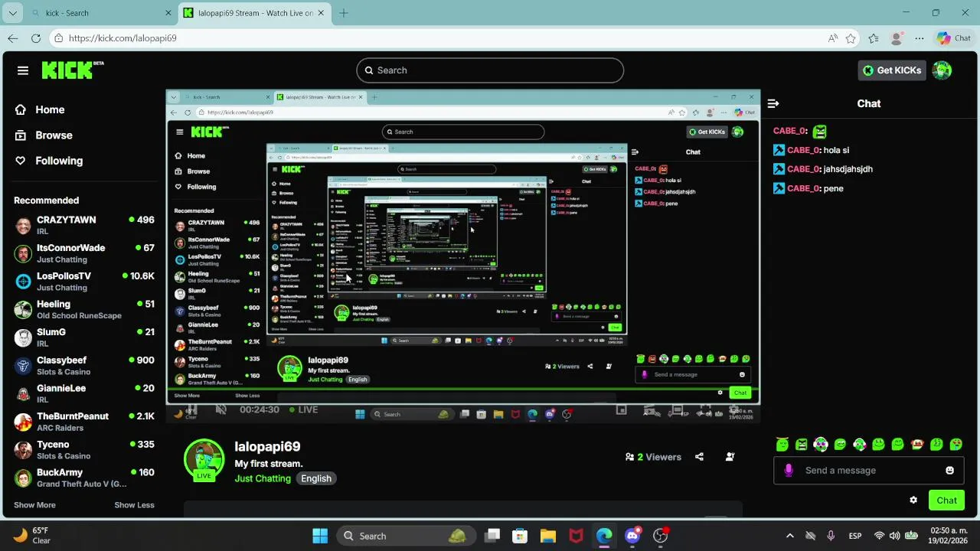980x551 pixels.
Task: Insert the purple-eyed headphones emote
Action: pos(821,445)
